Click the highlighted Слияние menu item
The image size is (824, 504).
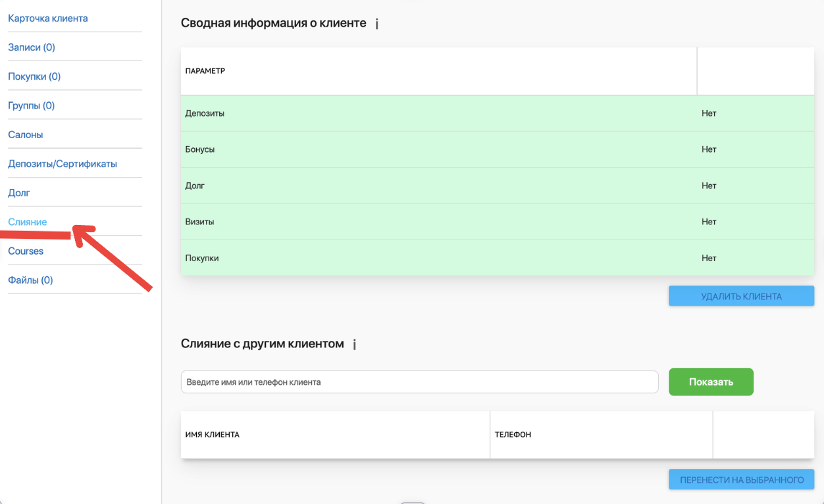(28, 222)
